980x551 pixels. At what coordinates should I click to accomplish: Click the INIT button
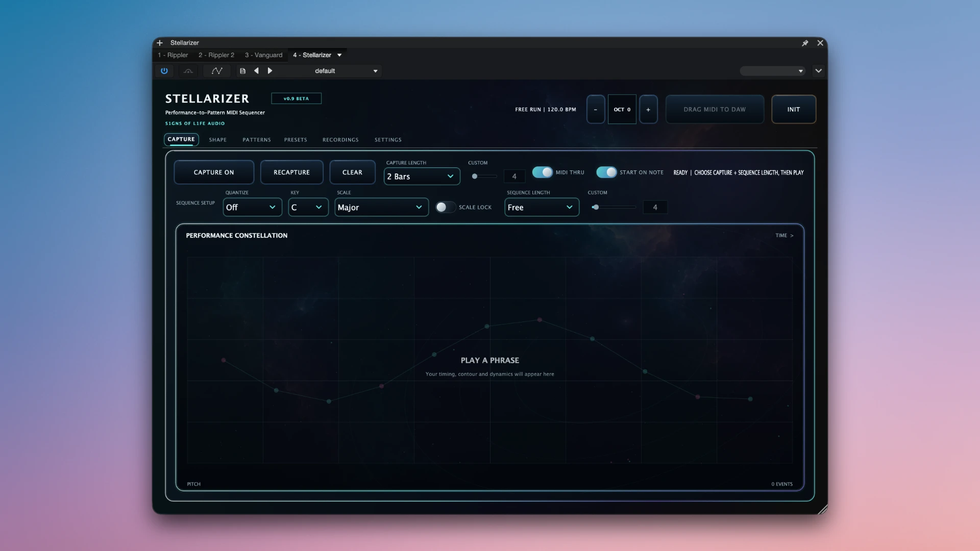794,109
